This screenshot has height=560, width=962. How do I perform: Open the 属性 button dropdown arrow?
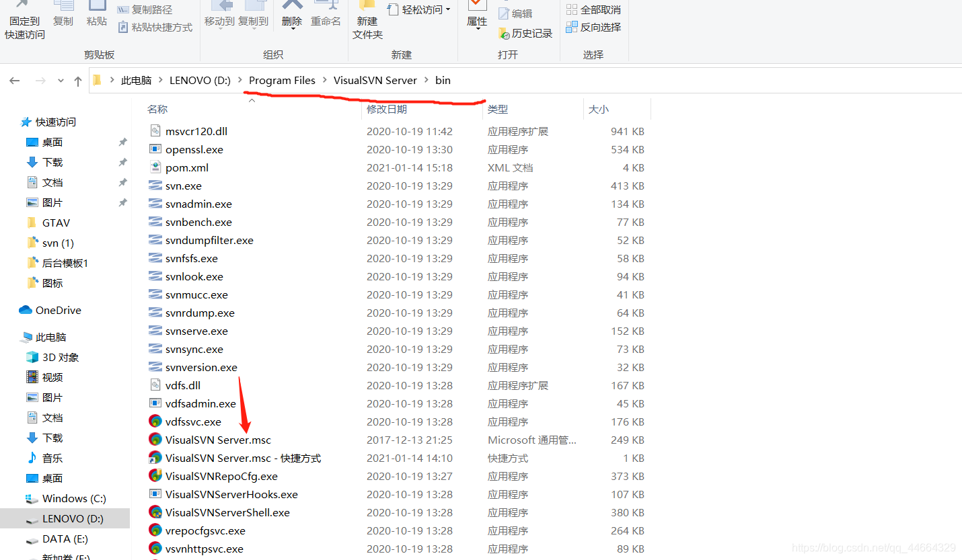(477, 29)
